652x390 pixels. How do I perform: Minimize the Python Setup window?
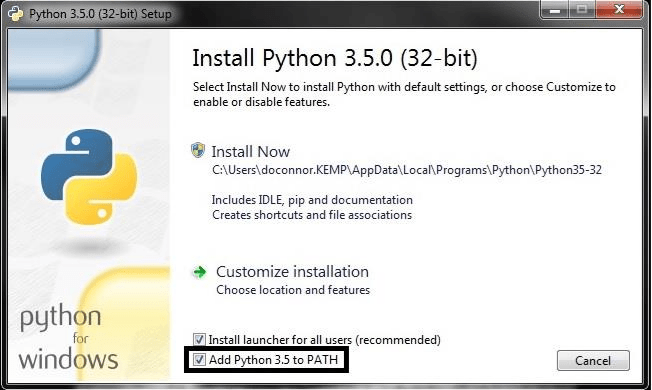pos(554,10)
